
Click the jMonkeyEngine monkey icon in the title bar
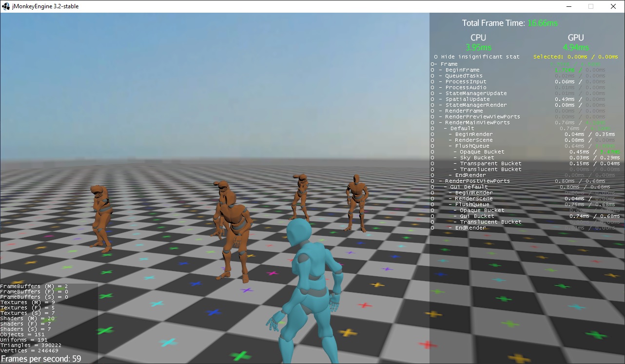pyautogui.click(x=6, y=6)
